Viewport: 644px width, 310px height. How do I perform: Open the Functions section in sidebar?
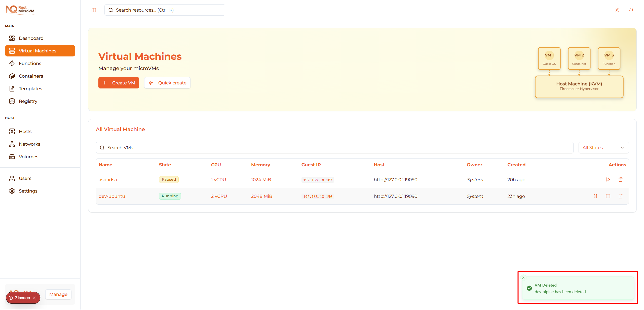pos(30,63)
